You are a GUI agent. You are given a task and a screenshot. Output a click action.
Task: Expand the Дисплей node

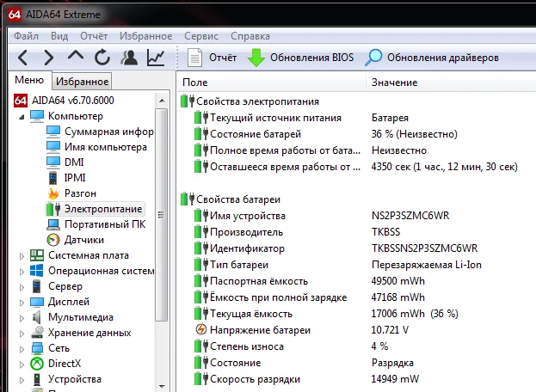tap(22, 303)
